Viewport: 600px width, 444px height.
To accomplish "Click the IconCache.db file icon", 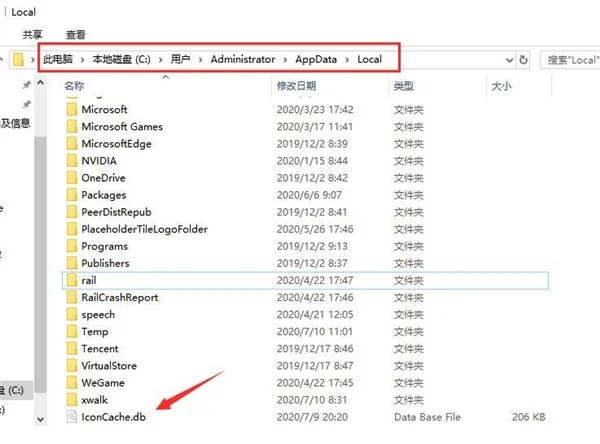I will [72, 417].
